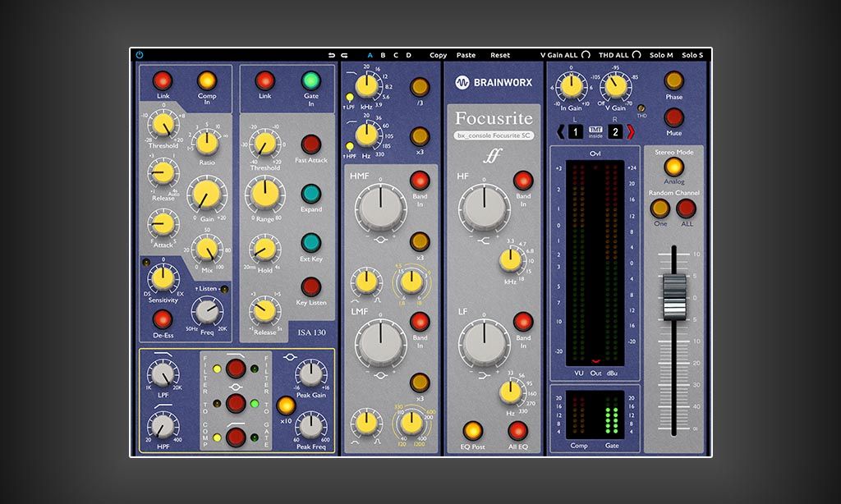
Task: Click Copy in the top bar
Action: [438, 55]
